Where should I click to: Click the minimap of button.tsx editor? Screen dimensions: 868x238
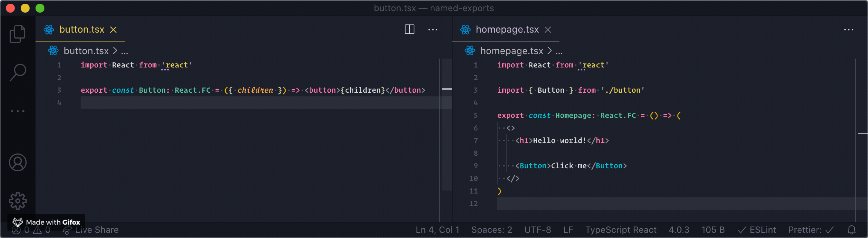tap(447, 124)
